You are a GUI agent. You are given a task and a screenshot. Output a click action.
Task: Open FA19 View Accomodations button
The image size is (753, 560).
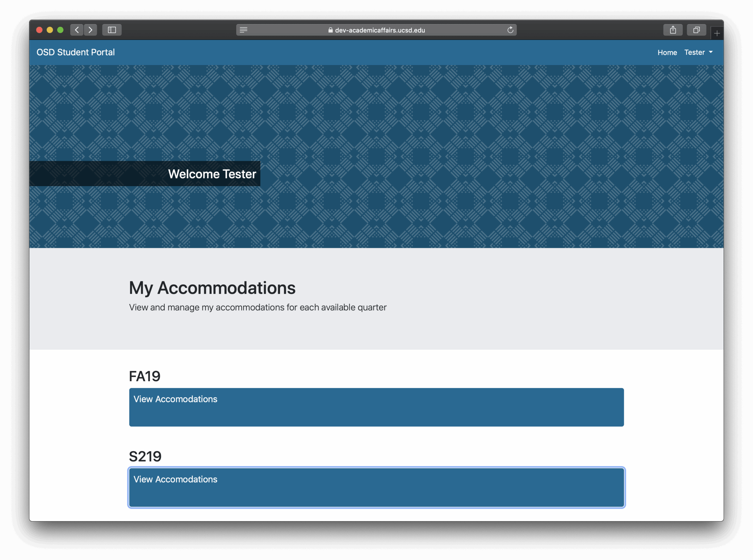(x=376, y=407)
